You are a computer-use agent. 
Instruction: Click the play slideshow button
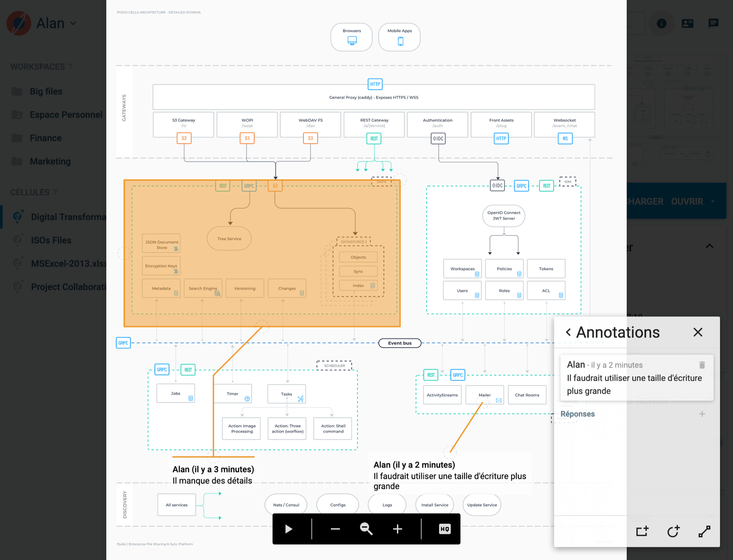tap(289, 529)
